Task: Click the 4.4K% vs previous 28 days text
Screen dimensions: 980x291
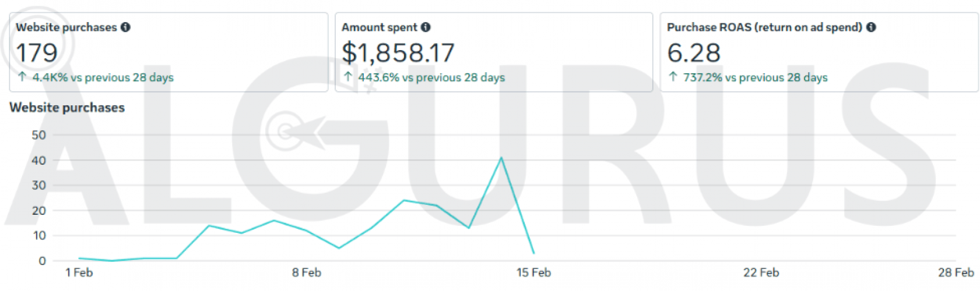Action: 103,77
